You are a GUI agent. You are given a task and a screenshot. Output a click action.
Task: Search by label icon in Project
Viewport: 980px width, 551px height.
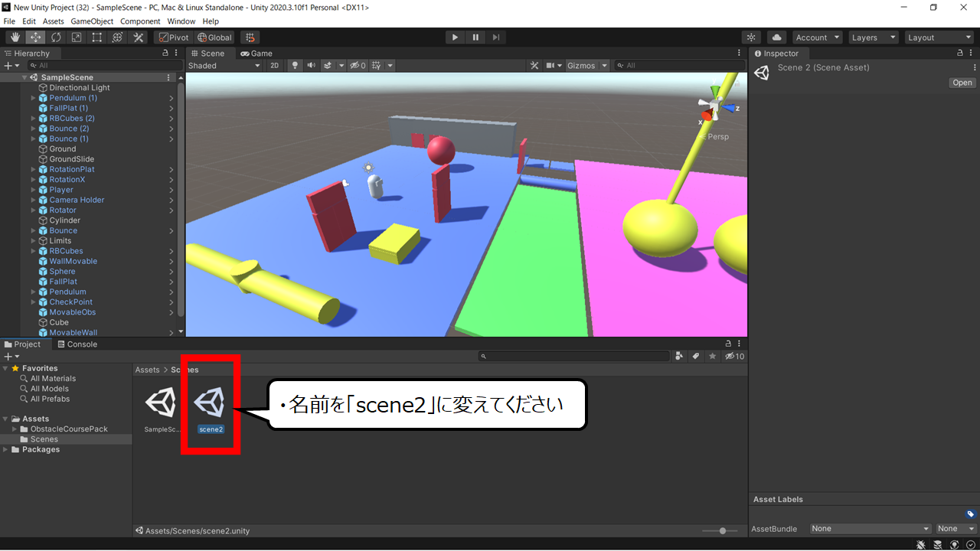tap(696, 357)
